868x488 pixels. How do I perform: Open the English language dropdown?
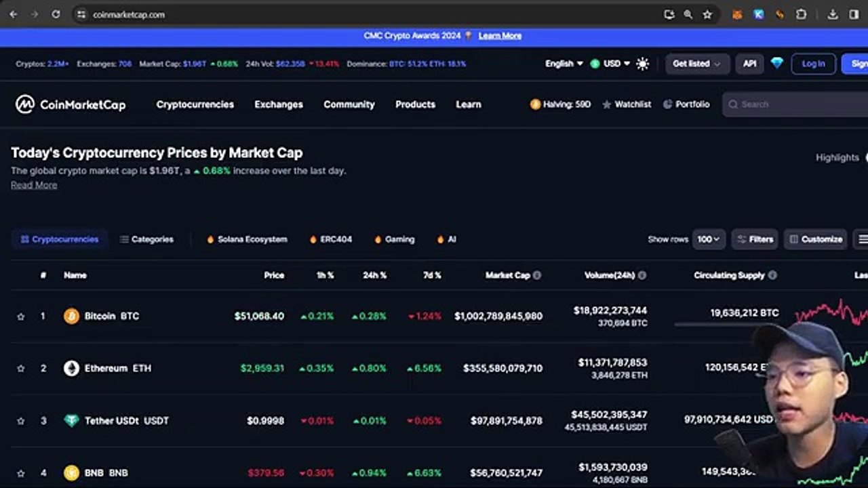pos(564,64)
